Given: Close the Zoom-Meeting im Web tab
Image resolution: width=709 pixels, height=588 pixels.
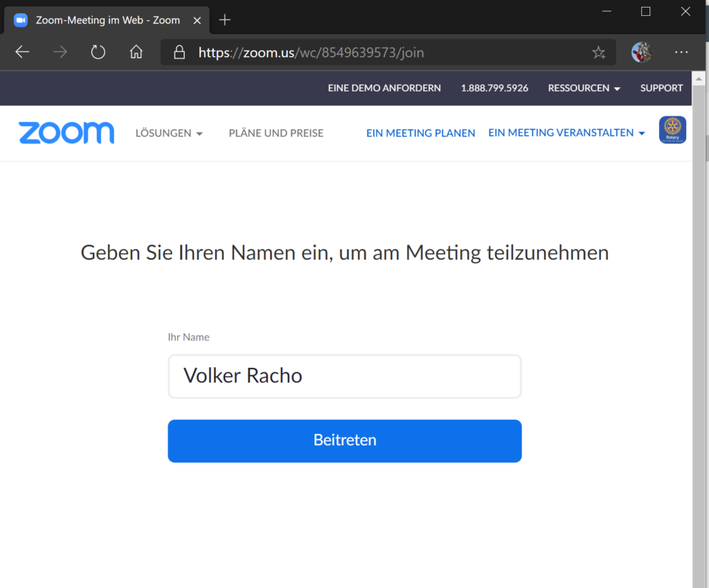Looking at the screenshot, I should point(197,20).
